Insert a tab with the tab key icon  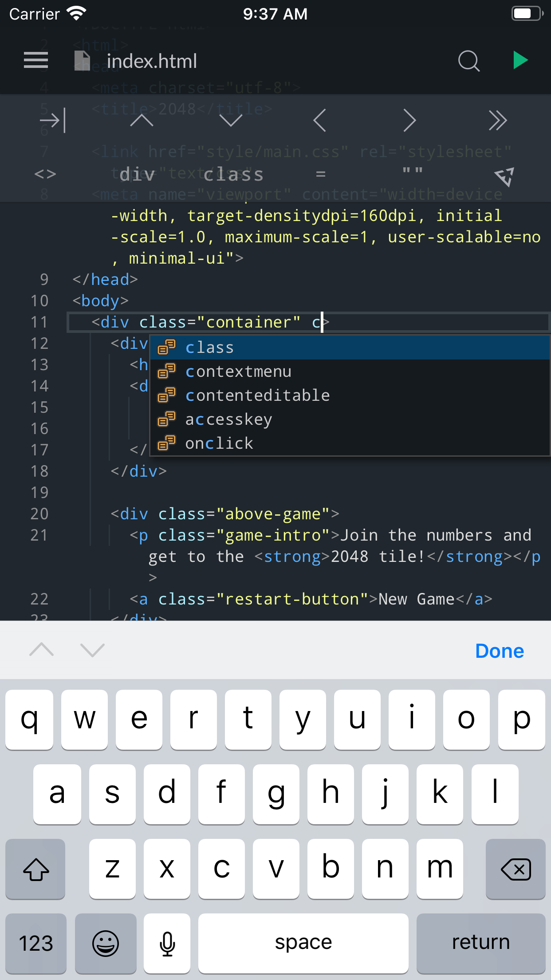tap(53, 120)
